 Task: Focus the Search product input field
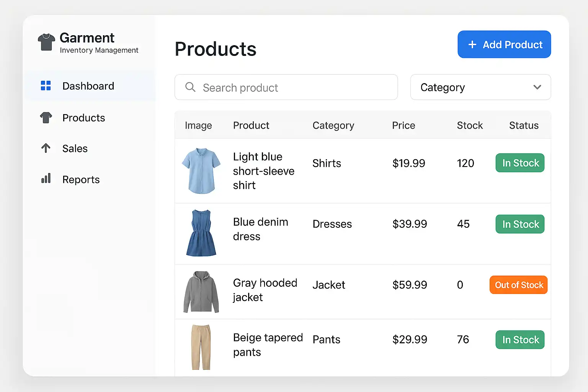tap(291, 88)
